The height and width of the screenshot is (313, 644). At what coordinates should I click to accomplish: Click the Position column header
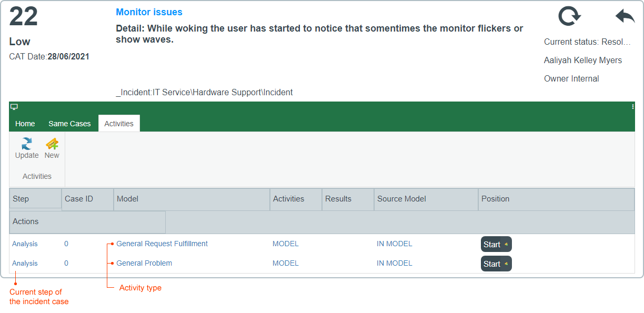pos(556,199)
